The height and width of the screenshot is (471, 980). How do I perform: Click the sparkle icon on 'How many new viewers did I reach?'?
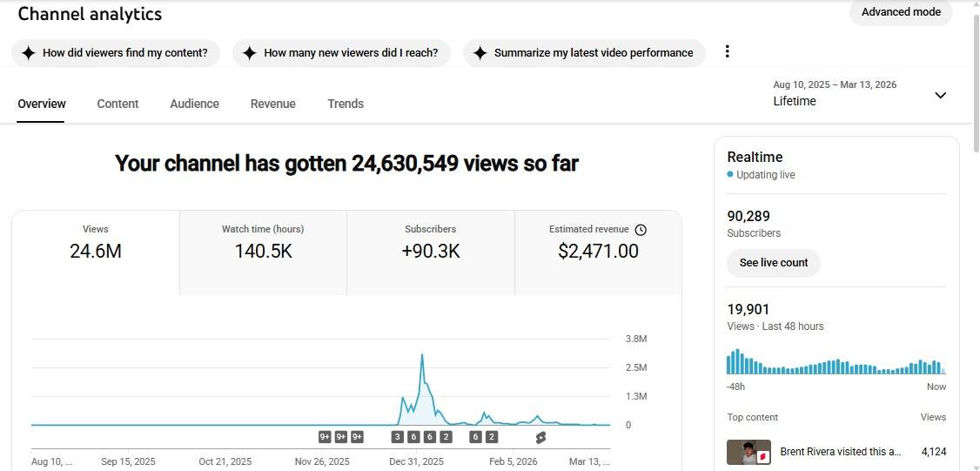pyautogui.click(x=249, y=53)
